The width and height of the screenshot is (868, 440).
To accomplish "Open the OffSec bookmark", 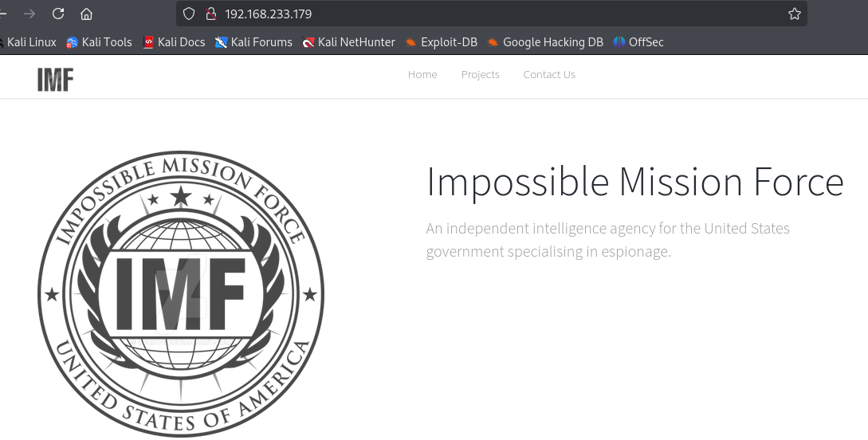I will click(x=638, y=42).
